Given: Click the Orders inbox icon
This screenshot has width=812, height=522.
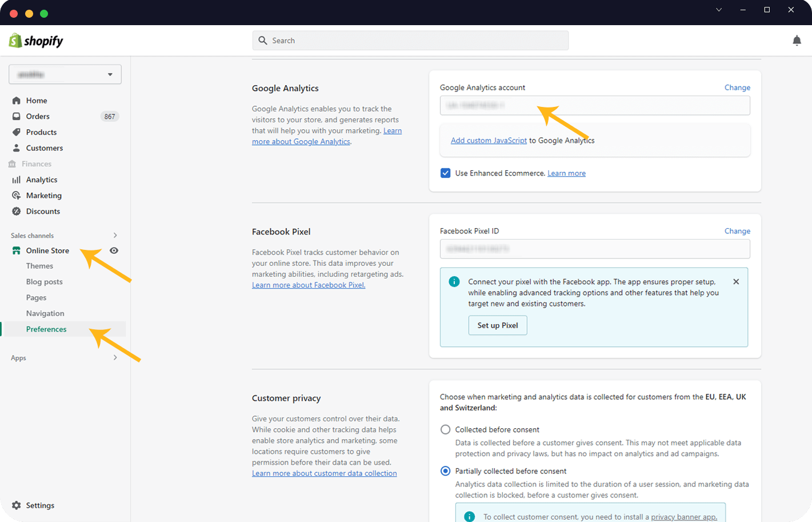Looking at the screenshot, I should tap(17, 116).
